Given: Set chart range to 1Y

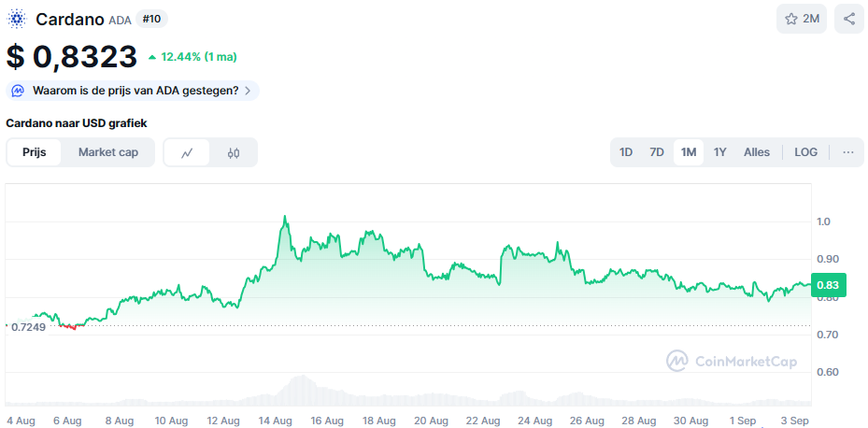Looking at the screenshot, I should tap(719, 152).
